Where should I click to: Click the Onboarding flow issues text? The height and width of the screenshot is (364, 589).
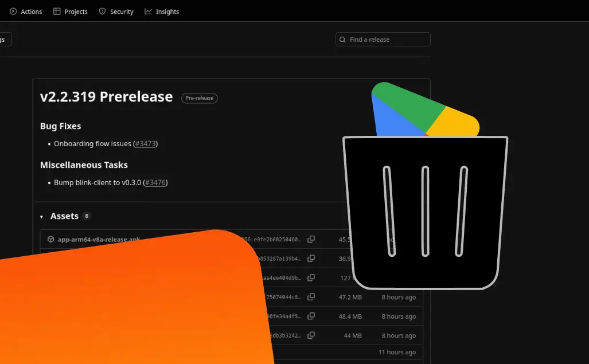click(92, 144)
